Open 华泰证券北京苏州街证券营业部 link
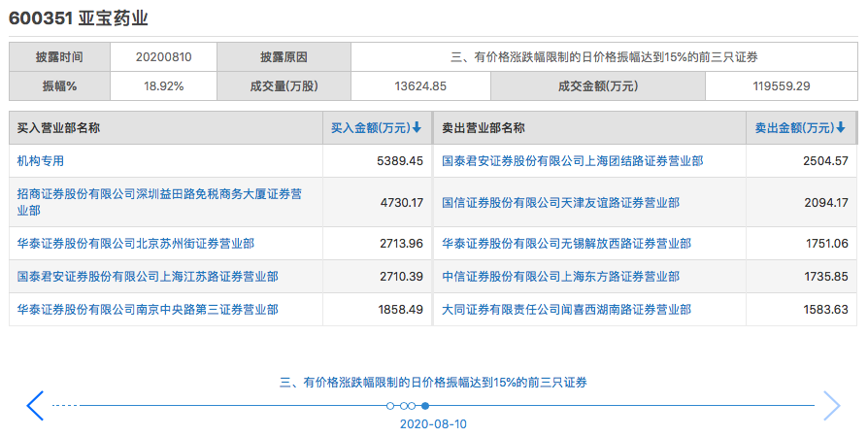The height and width of the screenshot is (437, 868). [x=136, y=243]
